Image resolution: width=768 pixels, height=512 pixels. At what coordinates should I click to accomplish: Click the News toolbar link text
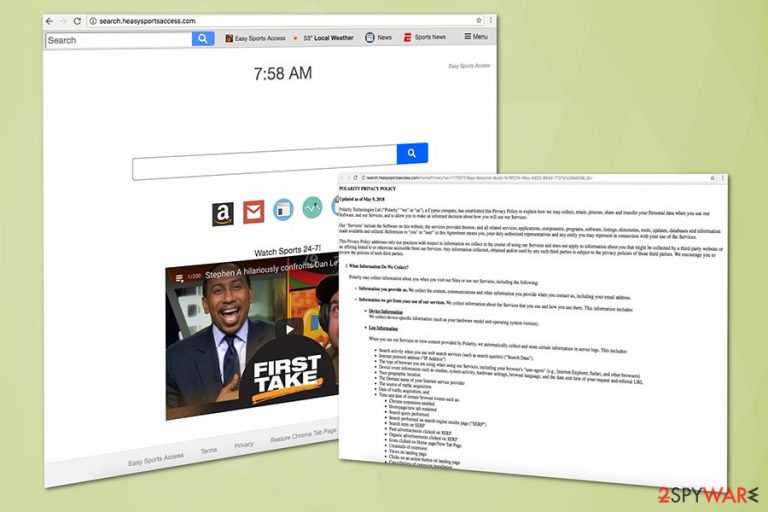(x=384, y=37)
